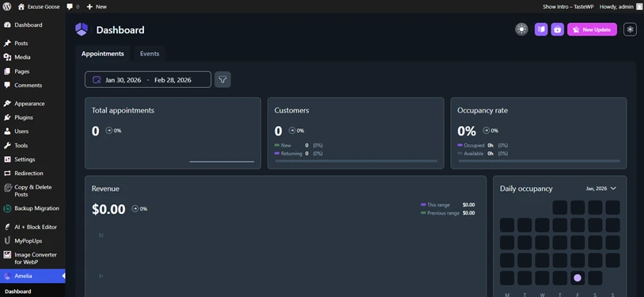This screenshot has width=644, height=297.
Task: Visit the Excuse Goose site home
Action: pos(39,6)
